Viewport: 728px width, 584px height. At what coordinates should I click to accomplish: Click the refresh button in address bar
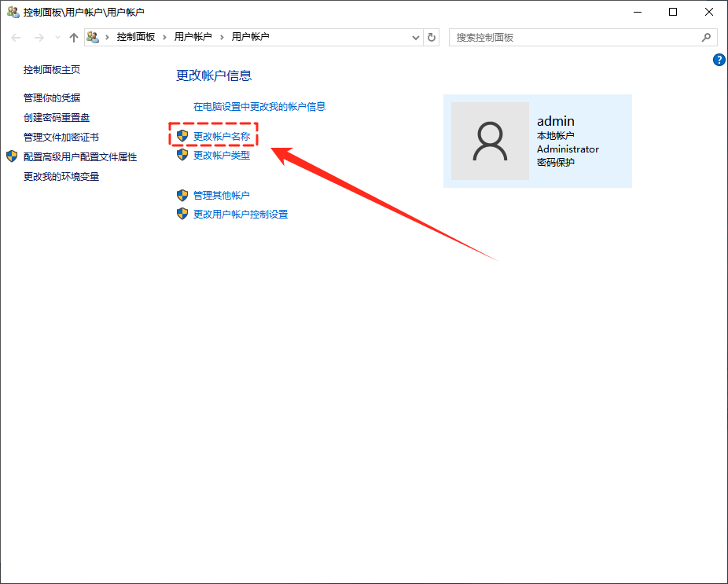[x=432, y=38]
